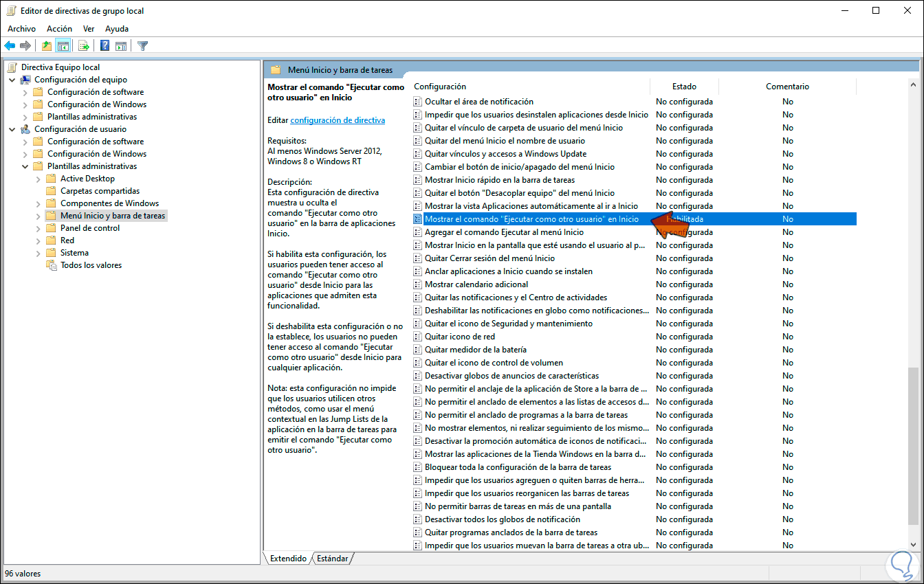Open the Ayuda menu
This screenshot has height=584, width=924.
pos(117,29)
